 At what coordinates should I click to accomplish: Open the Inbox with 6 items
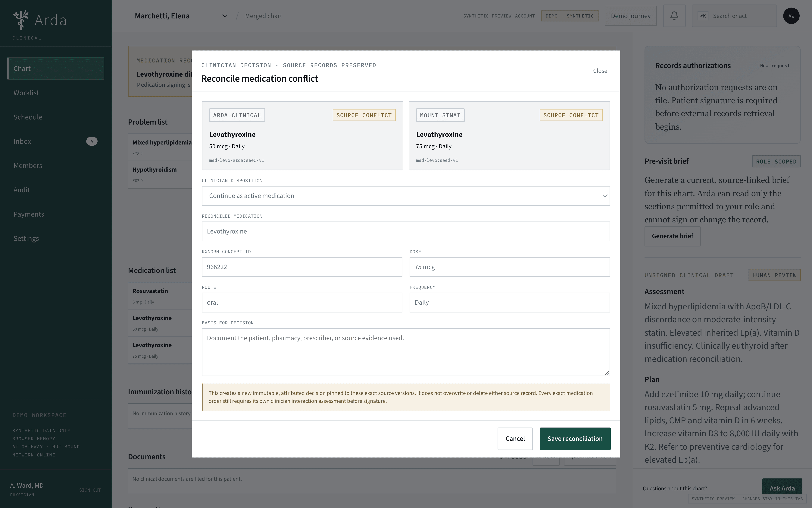pos(56,141)
